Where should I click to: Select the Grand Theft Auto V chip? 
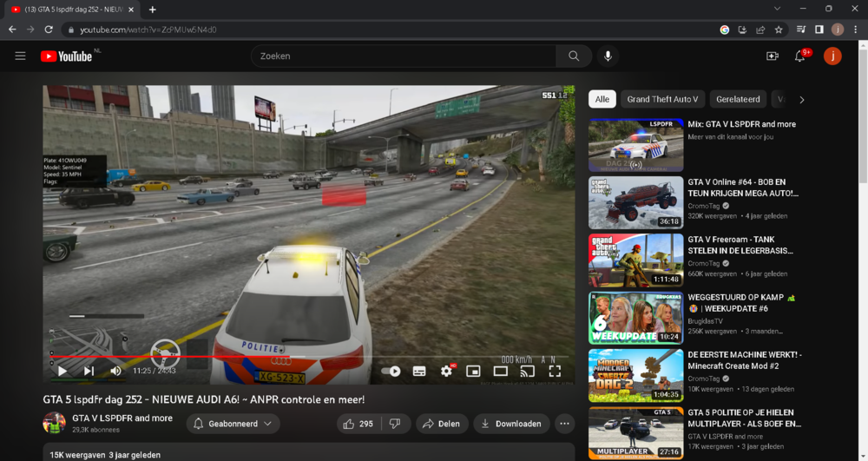click(662, 99)
